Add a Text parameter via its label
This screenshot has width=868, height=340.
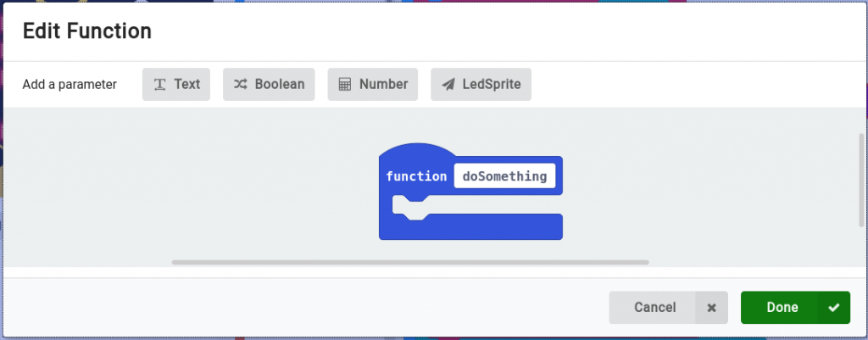coord(187,85)
